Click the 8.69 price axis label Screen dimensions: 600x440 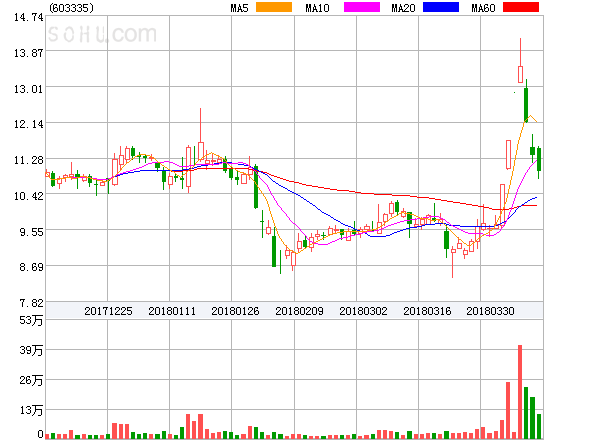pos(31,267)
